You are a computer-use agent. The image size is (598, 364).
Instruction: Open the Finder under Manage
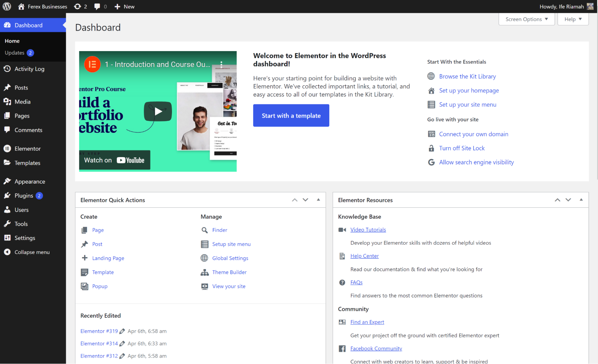click(x=220, y=230)
